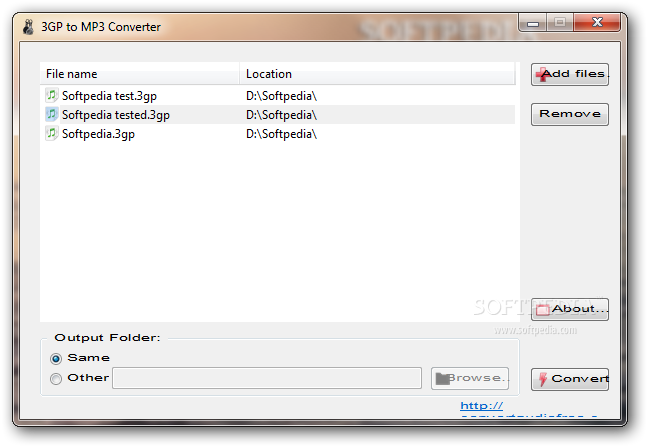
Task: Click the music icon beside Softpedia tested.3gp
Action: coord(51,114)
